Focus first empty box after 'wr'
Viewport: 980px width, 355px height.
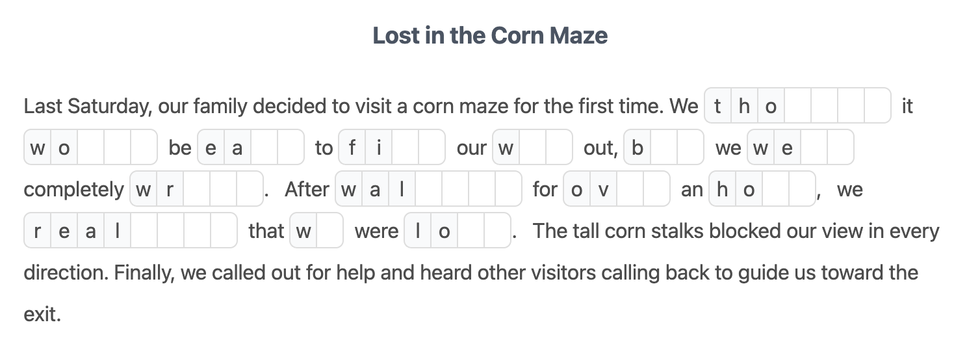[196, 189]
